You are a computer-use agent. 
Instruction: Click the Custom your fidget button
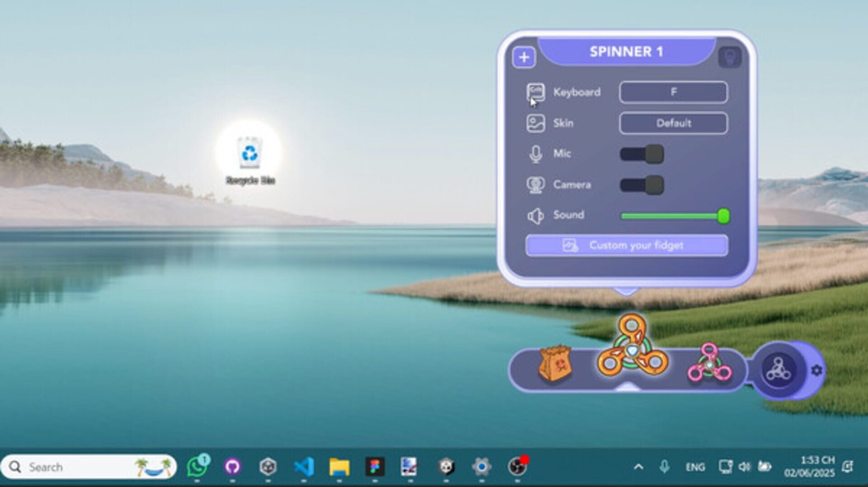[x=627, y=245]
